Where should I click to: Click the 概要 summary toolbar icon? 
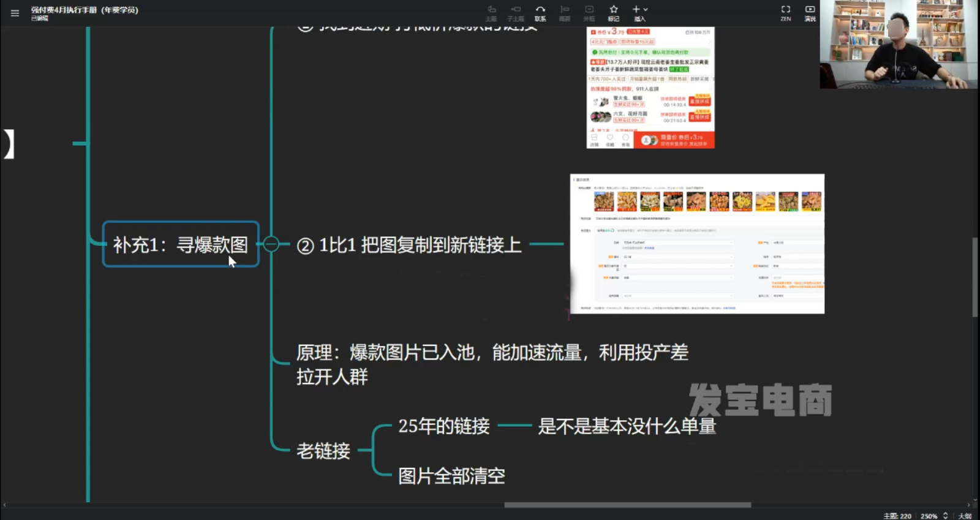click(x=565, y=13)
